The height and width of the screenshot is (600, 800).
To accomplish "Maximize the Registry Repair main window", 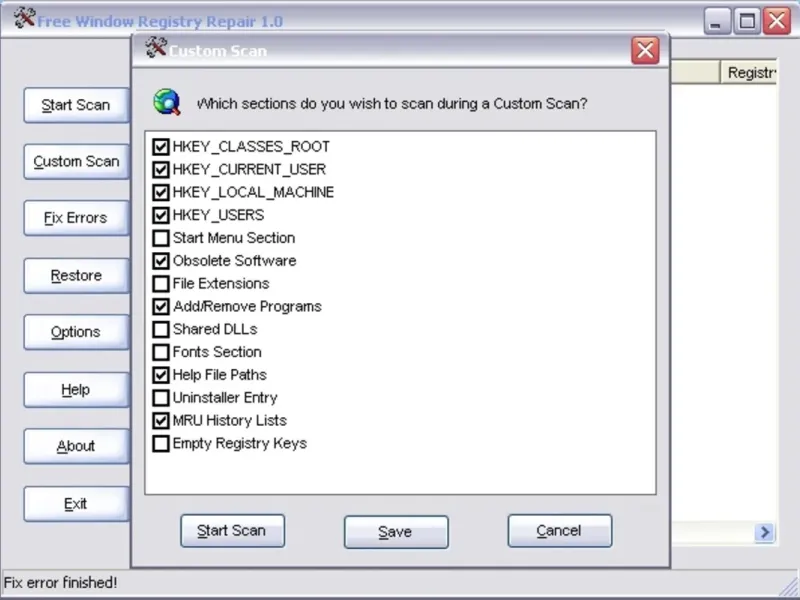I will coord(746,21).
